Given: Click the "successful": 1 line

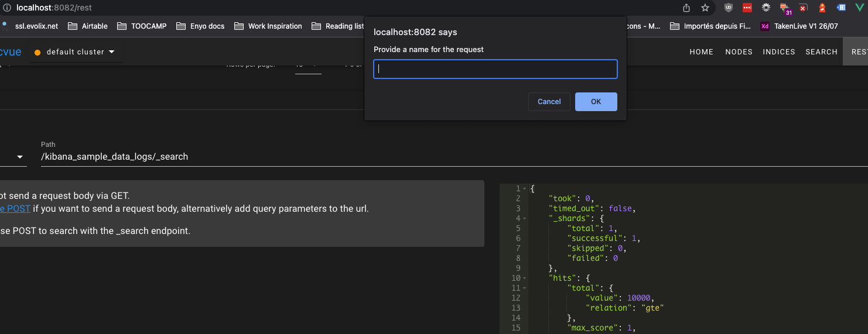Looking at the screenshot, I should (603, 238).
